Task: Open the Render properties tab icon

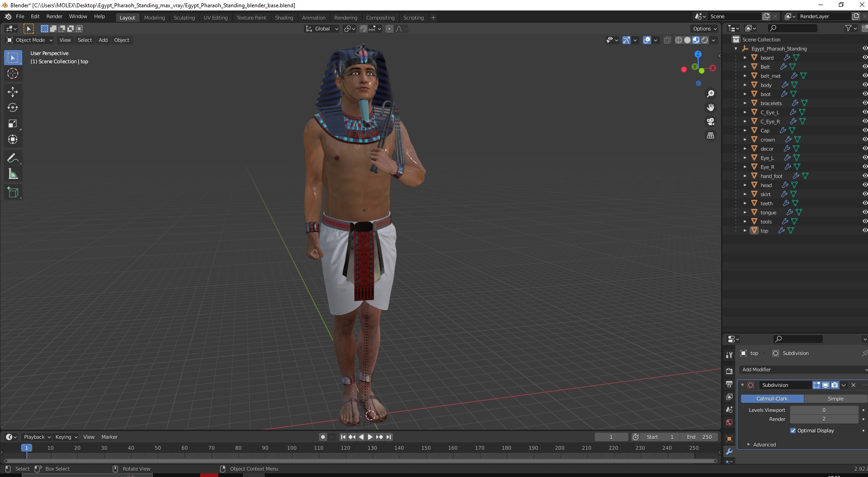Action: 729,371
